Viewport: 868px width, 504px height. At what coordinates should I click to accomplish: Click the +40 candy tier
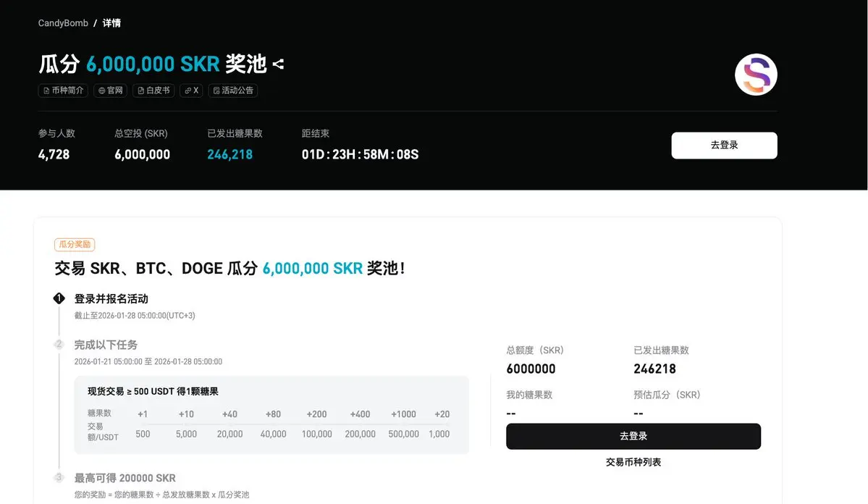click(x=229, y=414)
